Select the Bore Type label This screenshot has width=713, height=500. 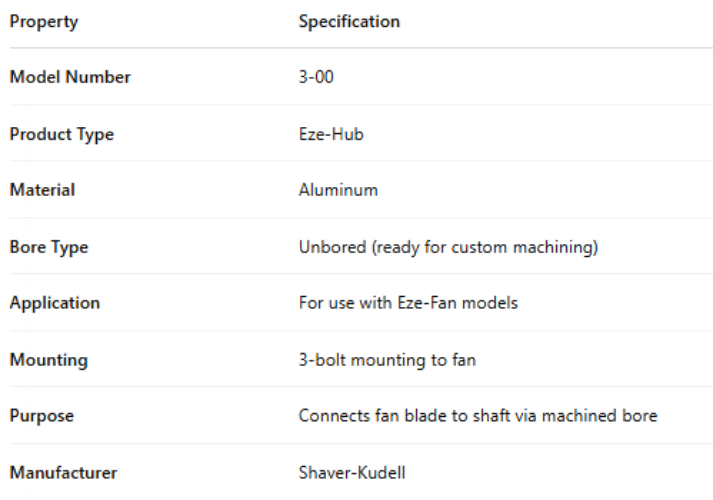pos(49,247)
